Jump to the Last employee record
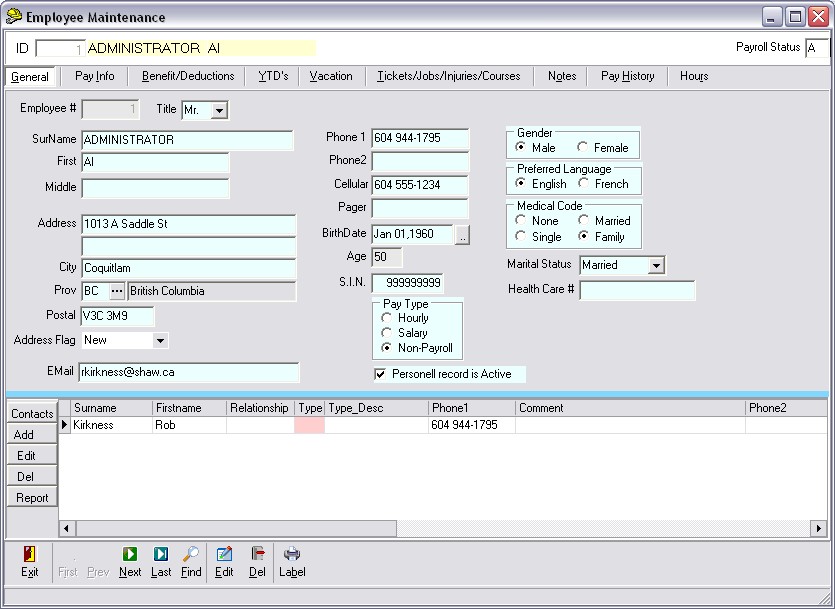The width and height of the screenshot is (835, 609). 161,554
